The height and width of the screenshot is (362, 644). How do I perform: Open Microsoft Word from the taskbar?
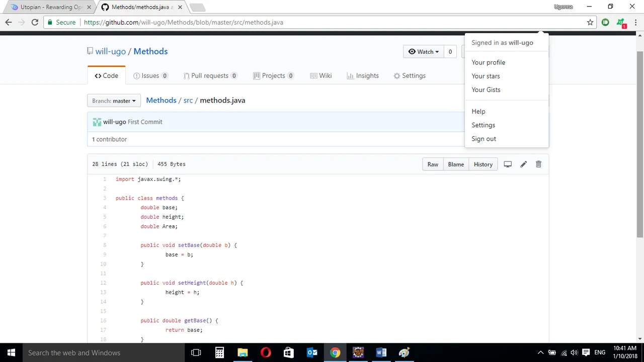(381, 352)
